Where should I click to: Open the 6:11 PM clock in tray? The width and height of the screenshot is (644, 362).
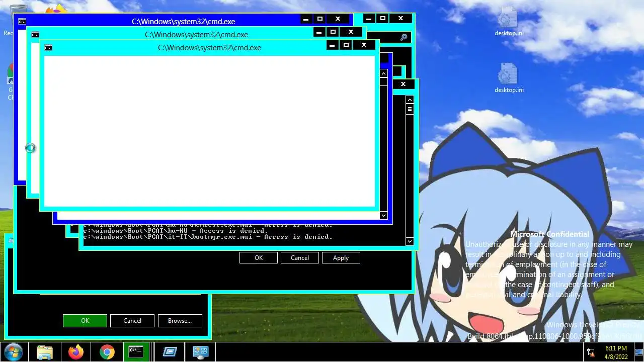pos(616,348)
